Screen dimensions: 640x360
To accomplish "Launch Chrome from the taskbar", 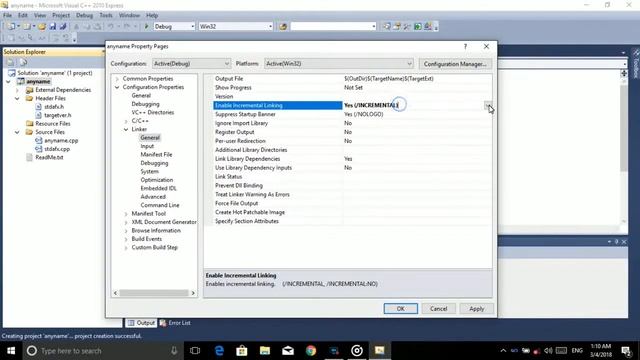I will tap(311, 351).
